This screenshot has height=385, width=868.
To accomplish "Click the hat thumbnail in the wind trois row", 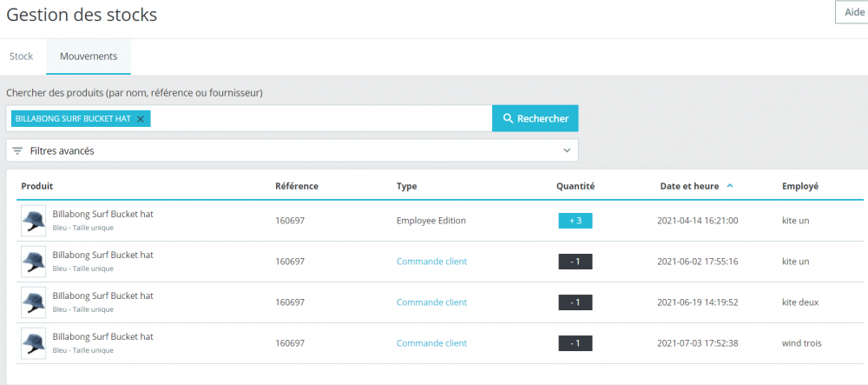I will 34,343.
